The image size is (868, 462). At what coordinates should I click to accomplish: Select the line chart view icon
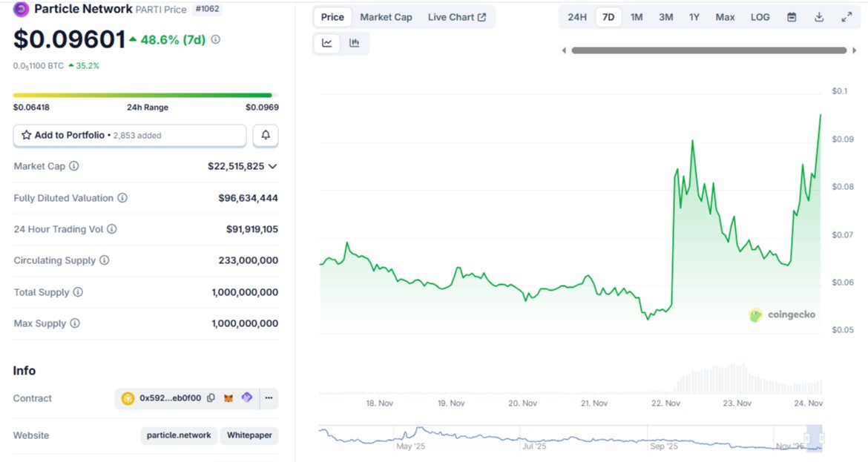(326, 43)
